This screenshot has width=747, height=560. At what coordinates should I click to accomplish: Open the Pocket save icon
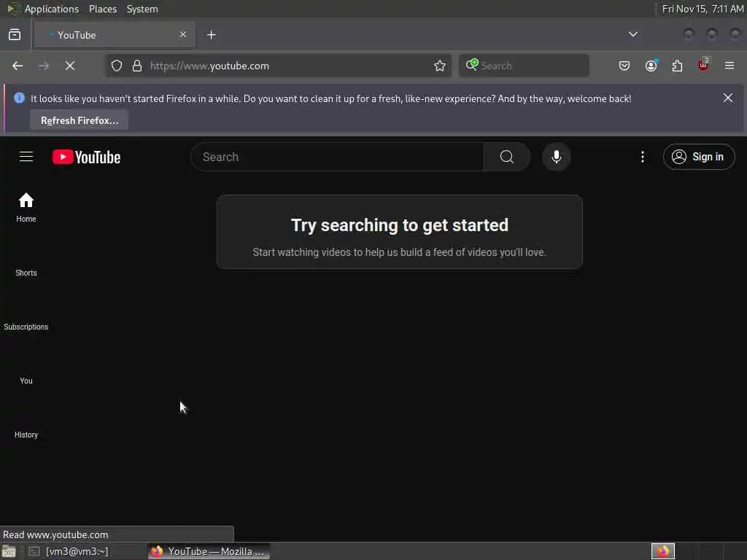point(624,66)
